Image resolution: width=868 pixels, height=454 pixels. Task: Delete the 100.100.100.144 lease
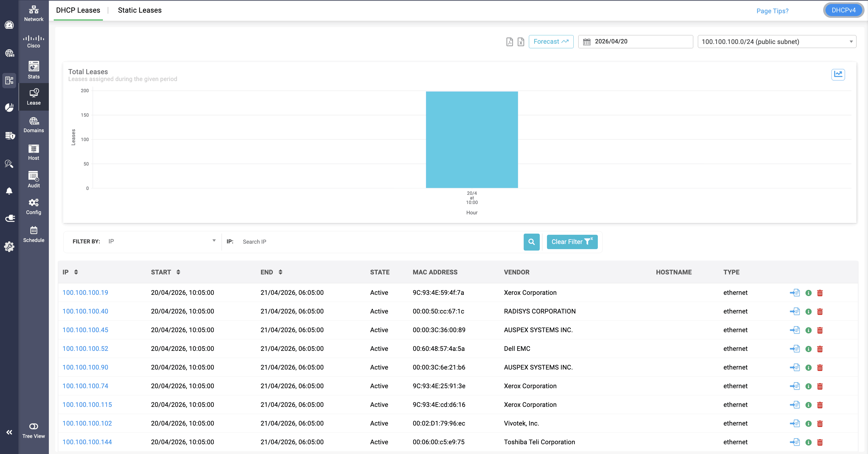pyautogui.click(x=820, y=442)
